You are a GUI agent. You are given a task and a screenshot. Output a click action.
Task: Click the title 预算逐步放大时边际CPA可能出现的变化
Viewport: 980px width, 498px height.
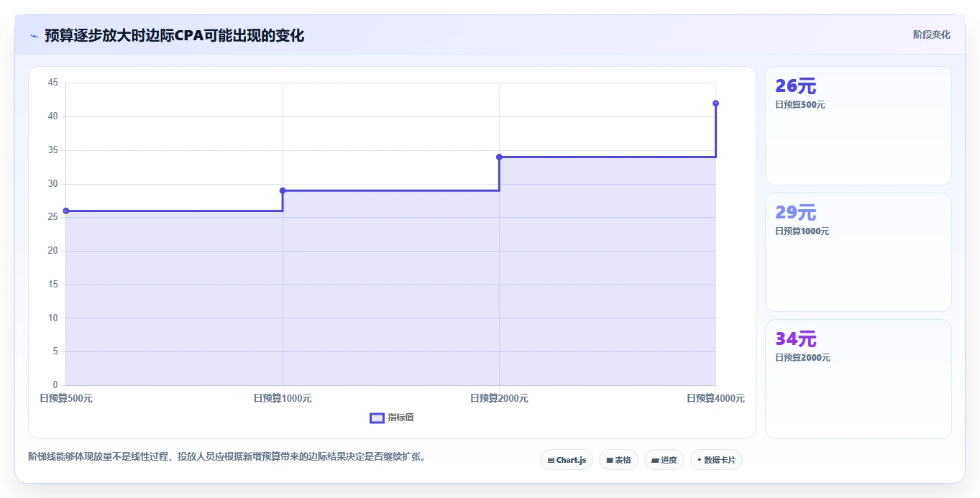(x=174, y=35)
